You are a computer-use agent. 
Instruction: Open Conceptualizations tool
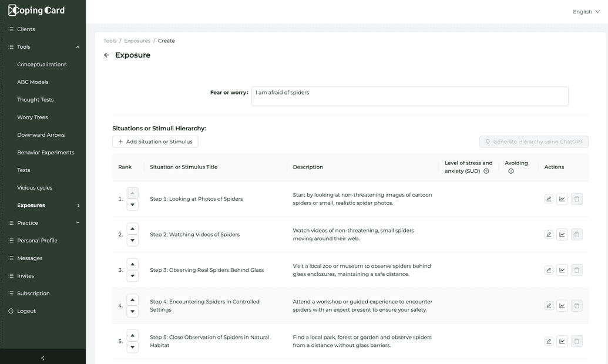[42, 65]
